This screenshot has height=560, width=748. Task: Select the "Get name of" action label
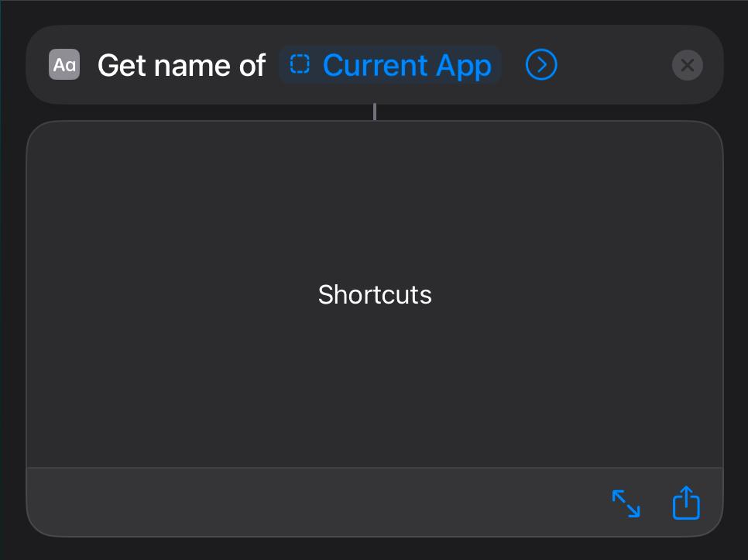click(x=181, y=65)
